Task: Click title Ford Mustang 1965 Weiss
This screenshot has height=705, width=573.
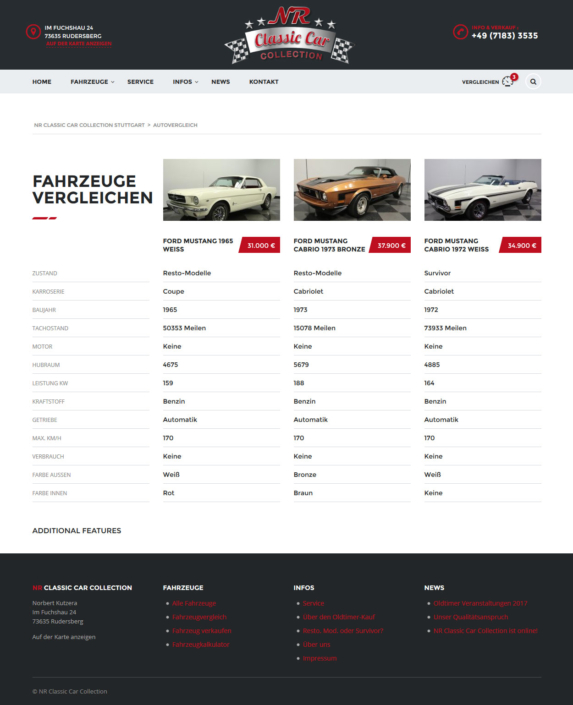Action: pos(198,245)
